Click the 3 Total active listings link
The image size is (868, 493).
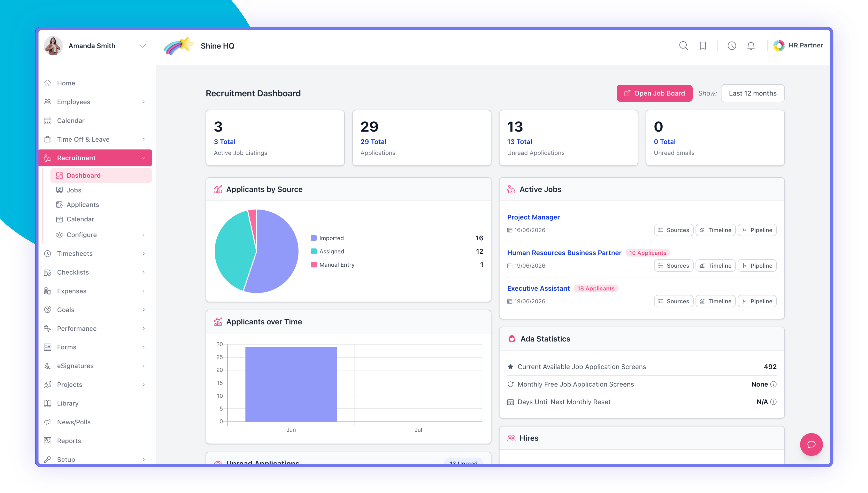point(224,142)
